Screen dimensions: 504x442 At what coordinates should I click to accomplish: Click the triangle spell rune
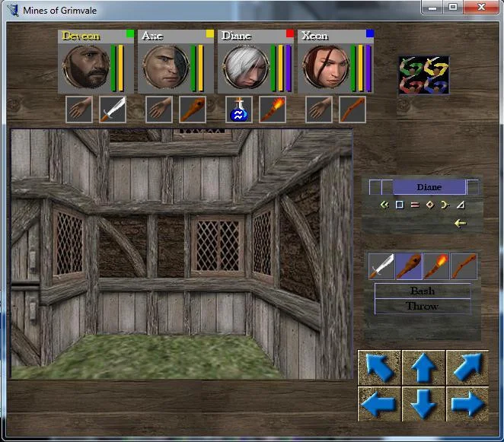click(x=461, y=205)
